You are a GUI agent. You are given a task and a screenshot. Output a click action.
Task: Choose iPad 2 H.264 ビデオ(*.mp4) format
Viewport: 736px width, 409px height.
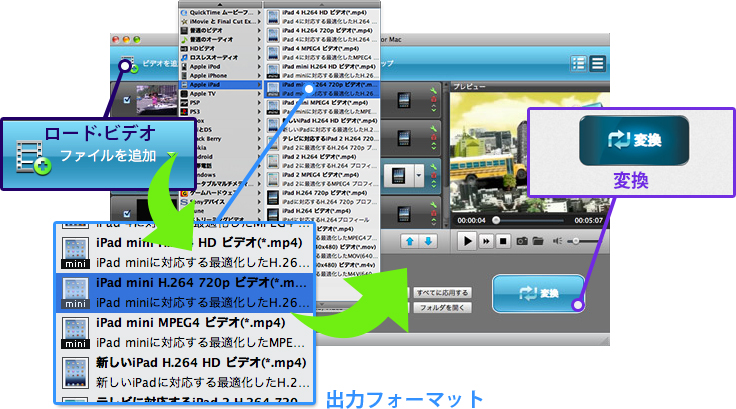click(x=322, y=161)
